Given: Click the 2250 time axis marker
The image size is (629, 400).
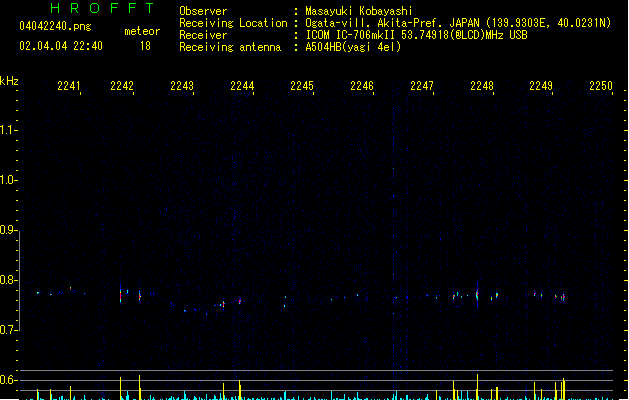Looking at the screenshot, I should click(601, 86).
